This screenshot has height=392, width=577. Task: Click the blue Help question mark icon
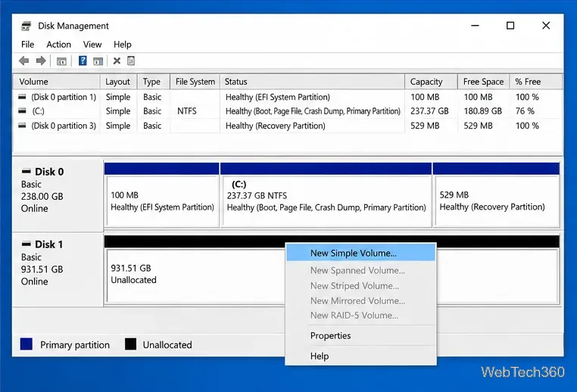[83, 61]
